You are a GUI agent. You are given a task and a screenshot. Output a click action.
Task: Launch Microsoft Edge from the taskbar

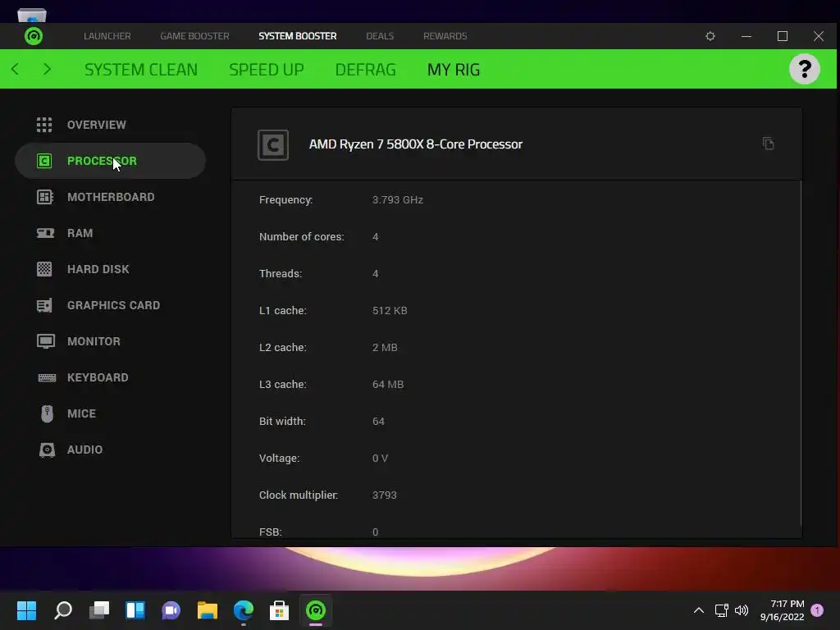click(x=243, y=610)
